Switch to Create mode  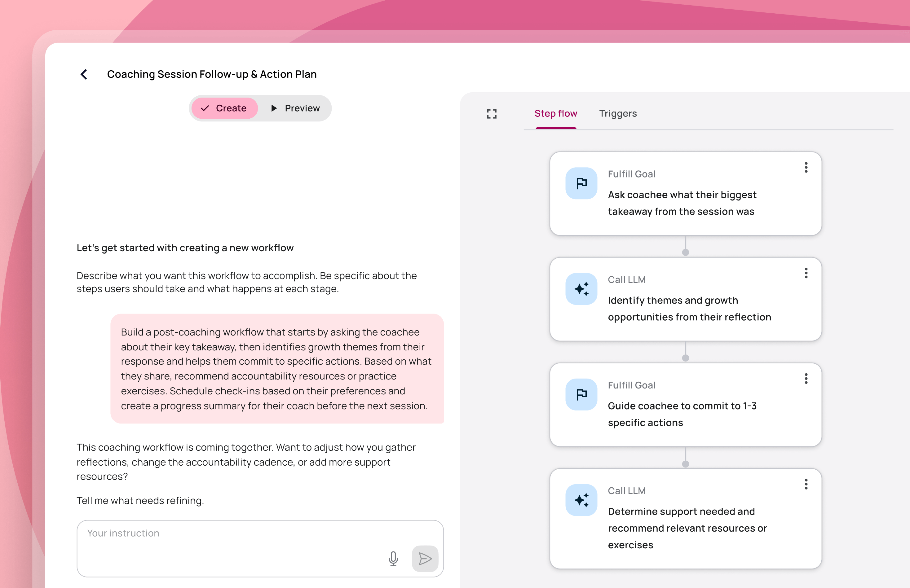pos(224,108)
